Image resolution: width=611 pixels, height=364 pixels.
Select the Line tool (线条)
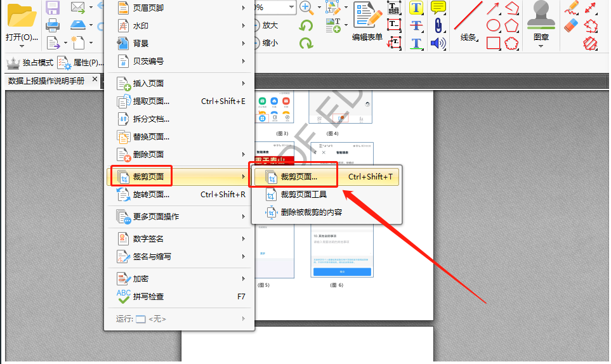click(x=468, y=22)
